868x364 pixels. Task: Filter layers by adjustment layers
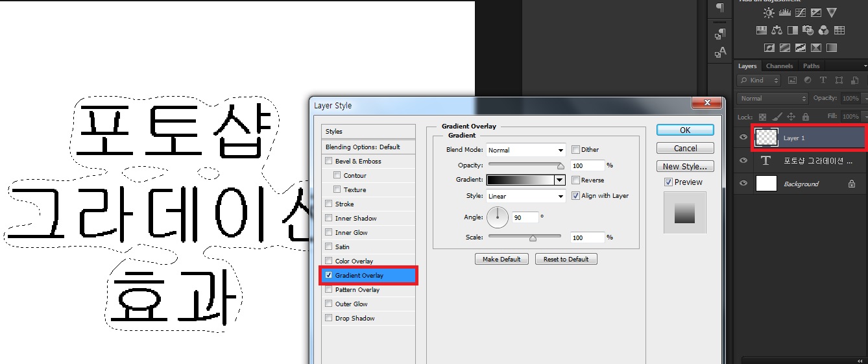pyautogui.click(x=808, y=80)
